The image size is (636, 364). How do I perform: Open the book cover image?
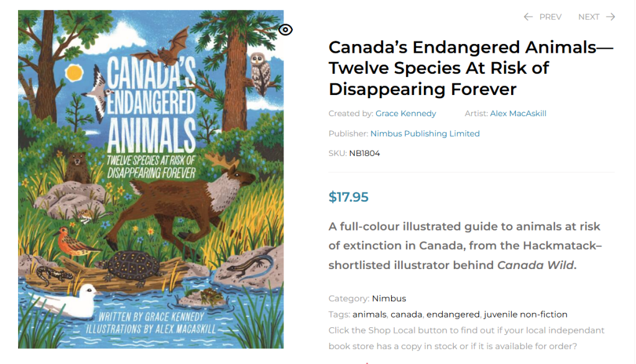tap(150, 179)
